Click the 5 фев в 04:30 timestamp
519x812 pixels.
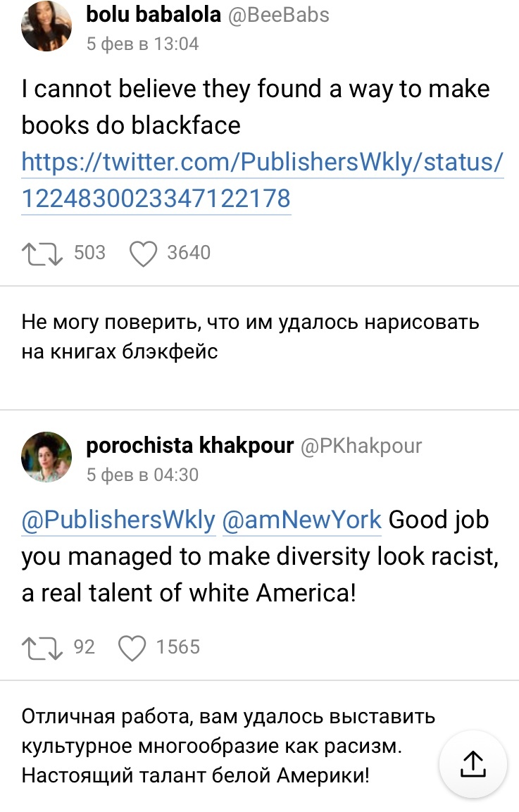(142, 475)
